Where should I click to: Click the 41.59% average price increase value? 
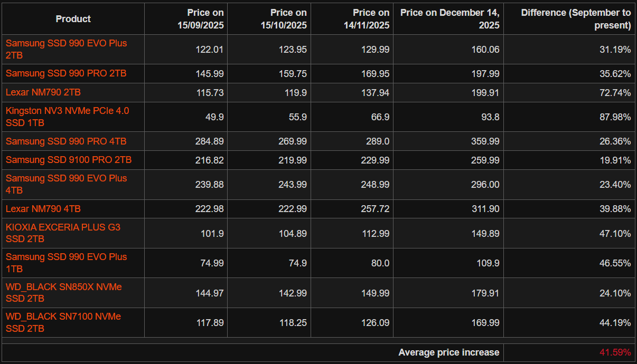point(615,352)
